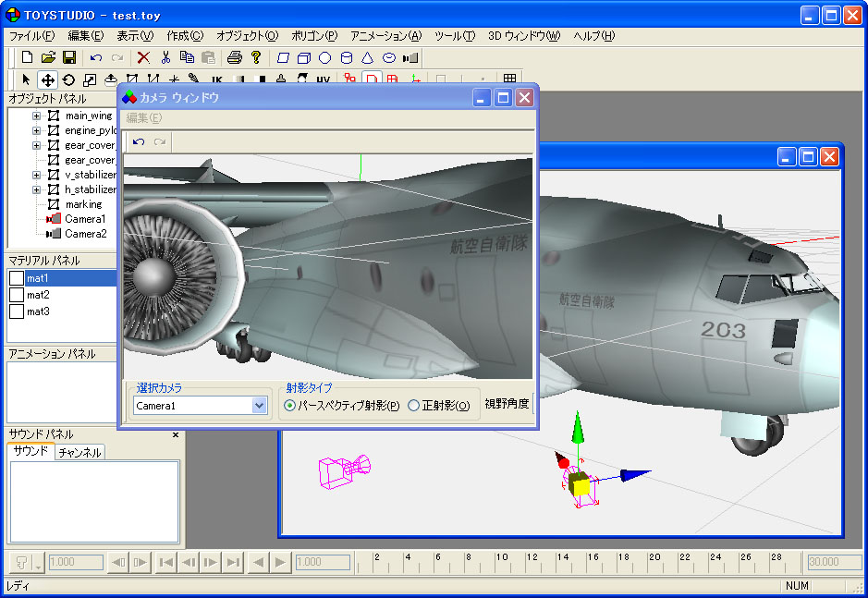This screenshot has height=598, width=868.
Task: Create a new file with the blank page icon
Action: click(x=27, y=57)
